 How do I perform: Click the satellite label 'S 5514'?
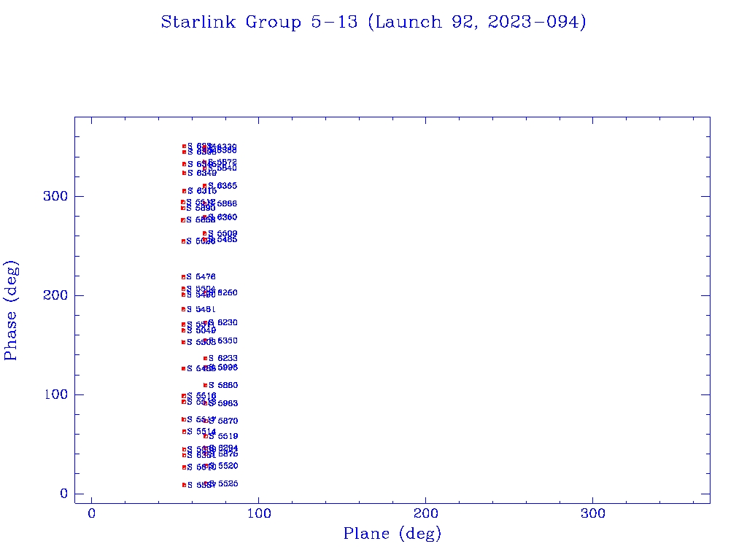(201, 432)
